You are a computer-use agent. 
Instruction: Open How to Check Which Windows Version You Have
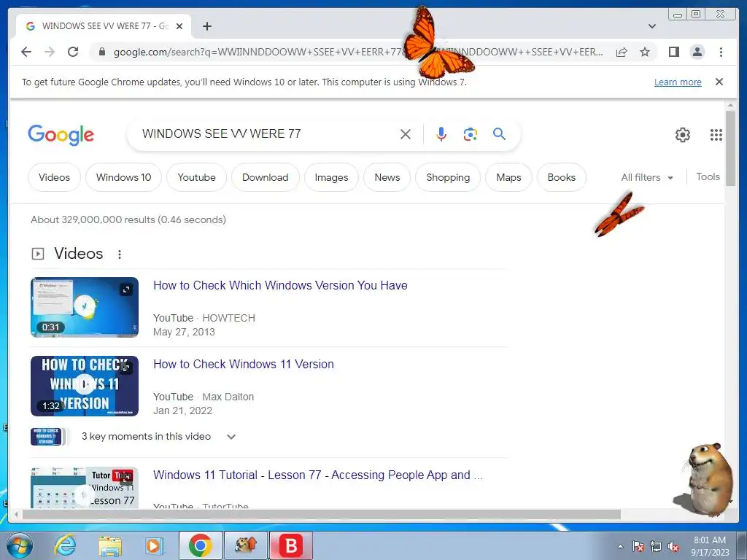tap(280, 285)
